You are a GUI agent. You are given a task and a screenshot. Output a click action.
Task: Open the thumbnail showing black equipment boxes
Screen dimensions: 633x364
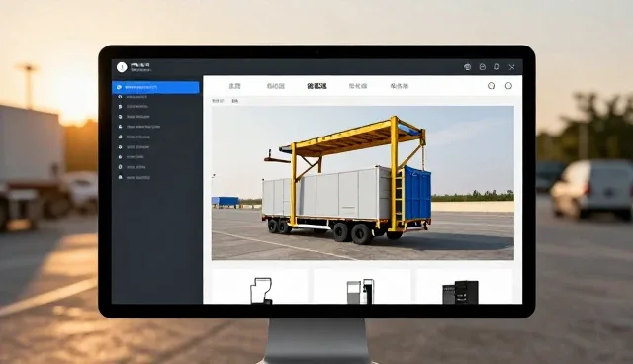[464, 287]
